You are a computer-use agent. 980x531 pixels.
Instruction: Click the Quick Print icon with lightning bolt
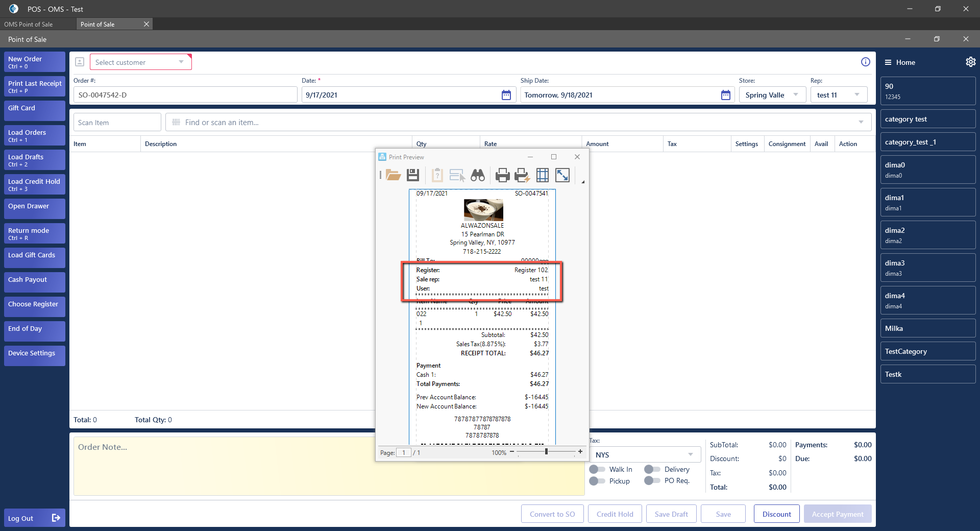(x=522, y=176)
